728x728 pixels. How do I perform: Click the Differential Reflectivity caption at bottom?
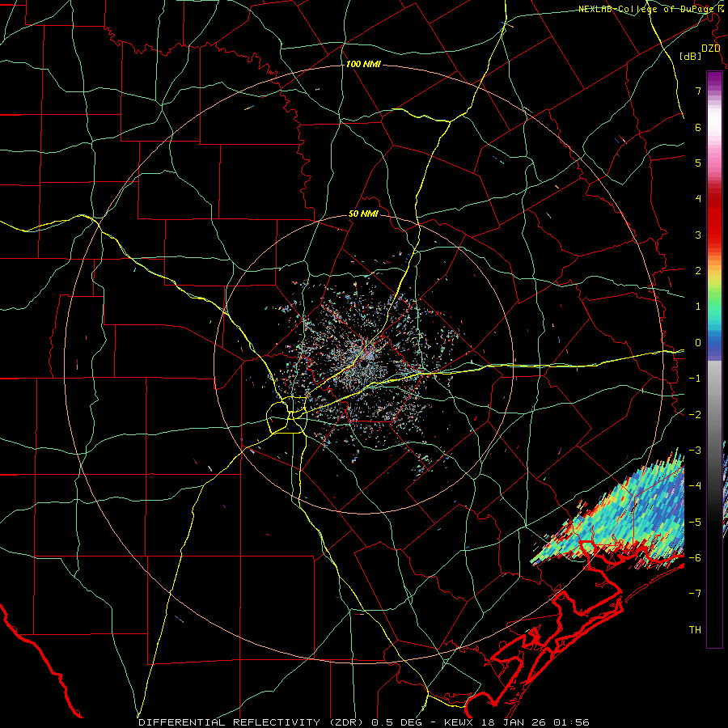[364, 722]
